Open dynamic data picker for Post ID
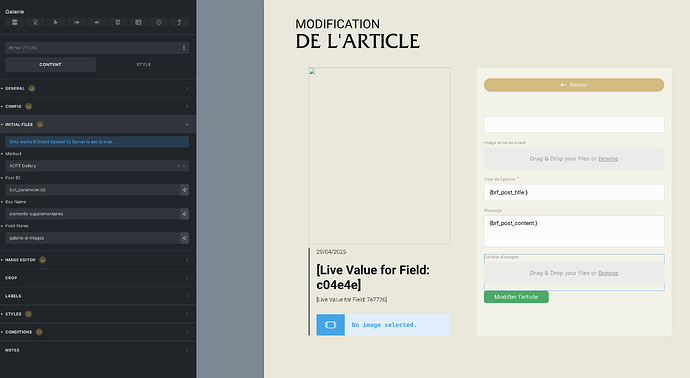 click(184, 190)
